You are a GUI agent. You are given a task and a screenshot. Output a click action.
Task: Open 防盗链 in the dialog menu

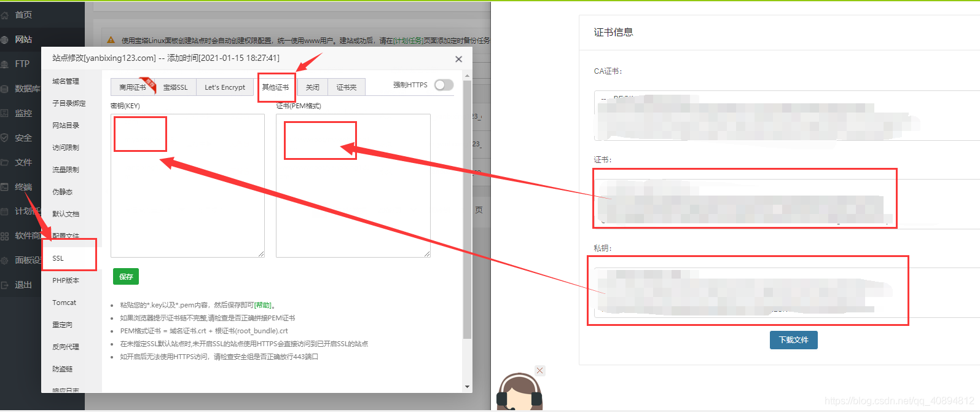click(x=62, y=369)
